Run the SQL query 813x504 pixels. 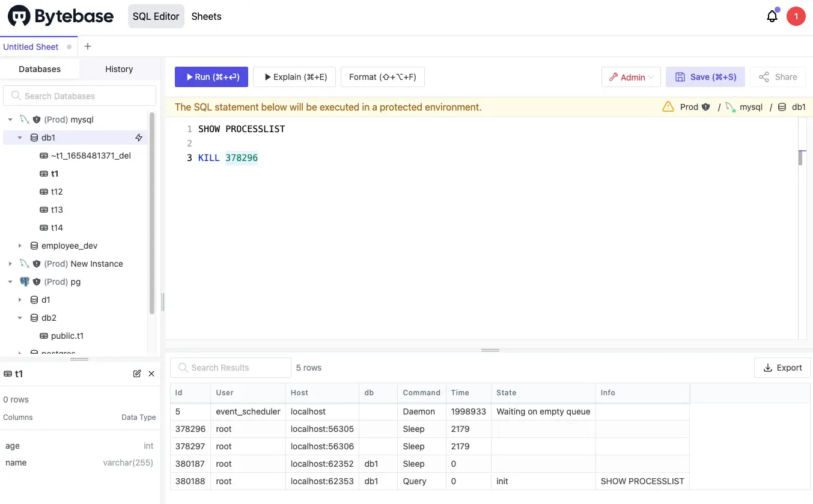click(211, 77)
